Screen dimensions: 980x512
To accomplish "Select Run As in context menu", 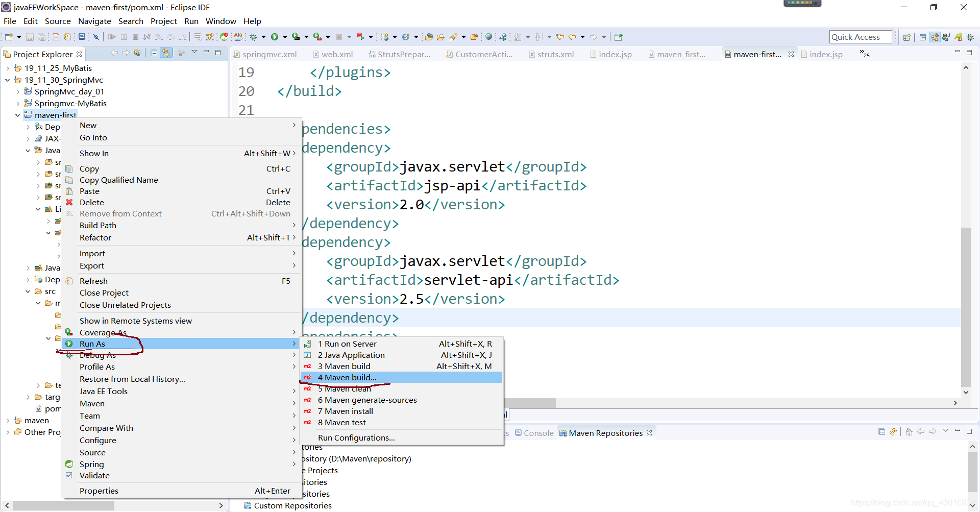I will [182, 344].
